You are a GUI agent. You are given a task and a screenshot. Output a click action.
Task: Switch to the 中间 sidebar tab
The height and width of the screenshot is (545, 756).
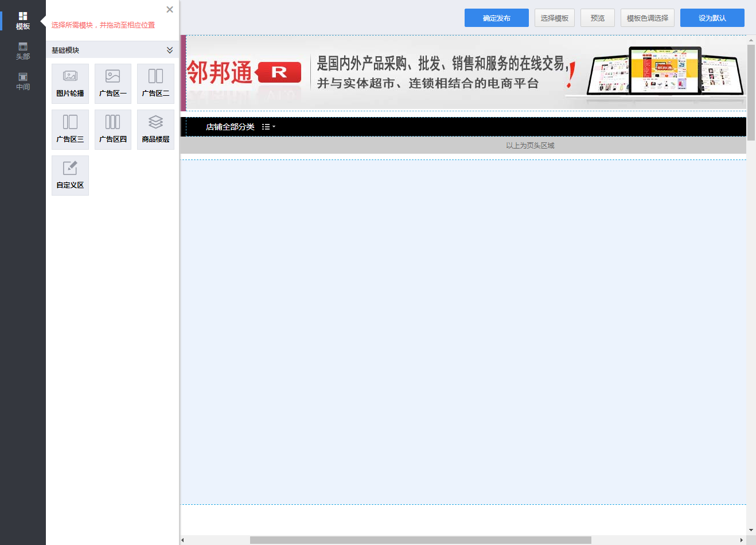coord(23,81)
